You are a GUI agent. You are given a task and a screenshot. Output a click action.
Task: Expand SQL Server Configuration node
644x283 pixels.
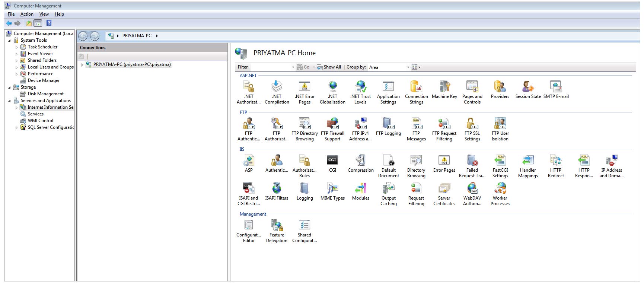16,128
